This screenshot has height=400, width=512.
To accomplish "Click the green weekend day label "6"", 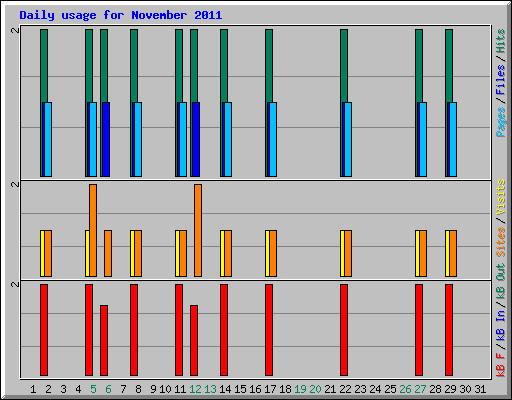I will tap(108, 389).
